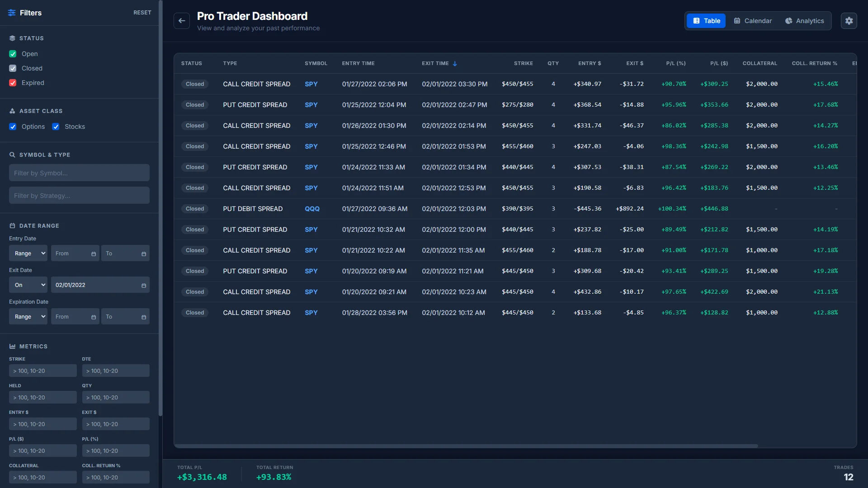Click the table horizontal scrollbar
Screen dimensions: 868x488
(466, 446)
